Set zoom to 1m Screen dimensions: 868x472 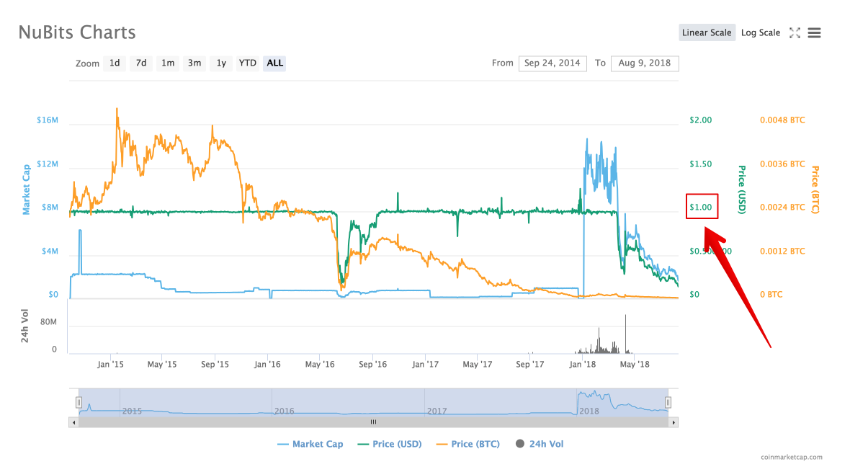[x=168, y=63]
